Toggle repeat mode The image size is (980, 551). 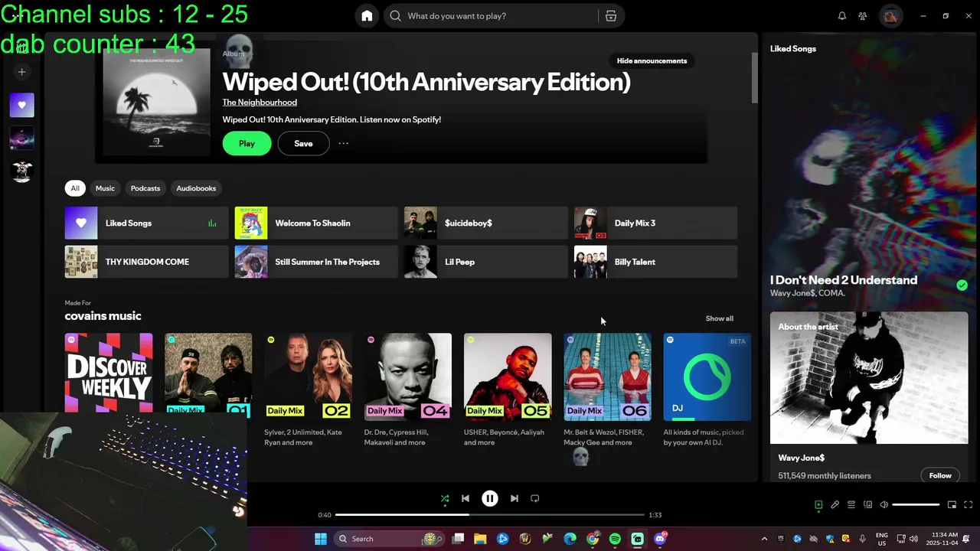[535, 498]
